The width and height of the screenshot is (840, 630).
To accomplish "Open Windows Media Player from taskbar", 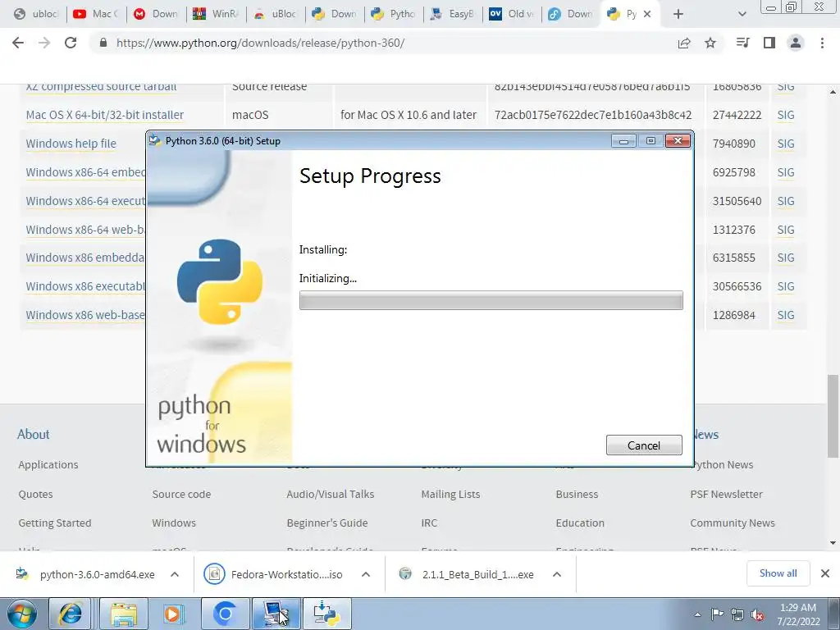I will coord(173,614).
